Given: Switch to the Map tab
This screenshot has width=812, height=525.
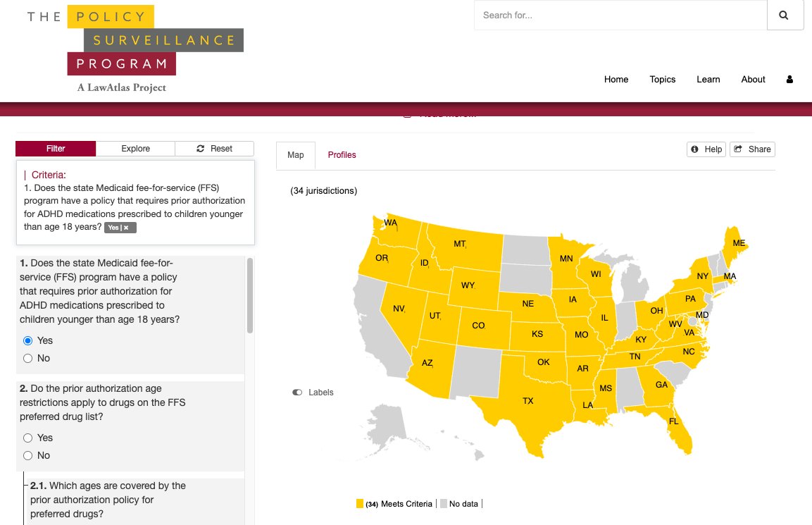Looking at the screenshot, I should [x=296, y=155].
